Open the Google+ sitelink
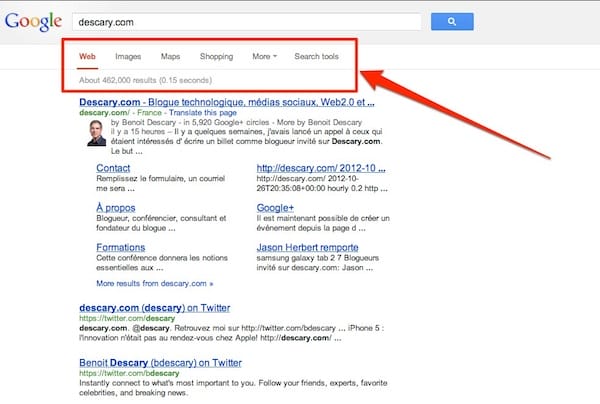 coord(275,208)
